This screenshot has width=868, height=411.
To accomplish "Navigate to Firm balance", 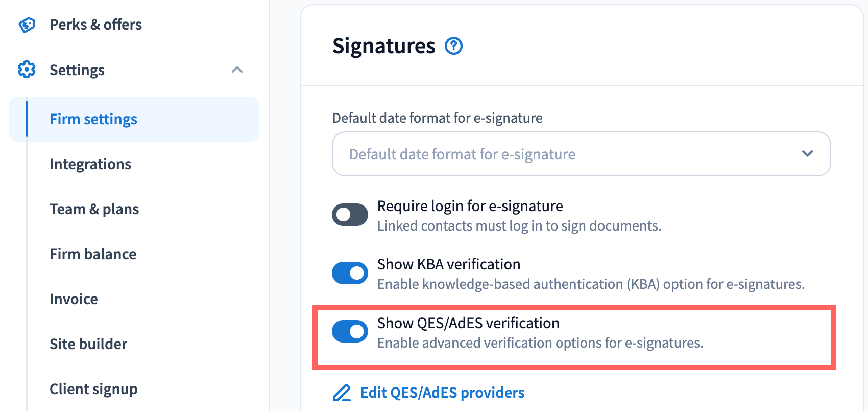I will 93,254.
